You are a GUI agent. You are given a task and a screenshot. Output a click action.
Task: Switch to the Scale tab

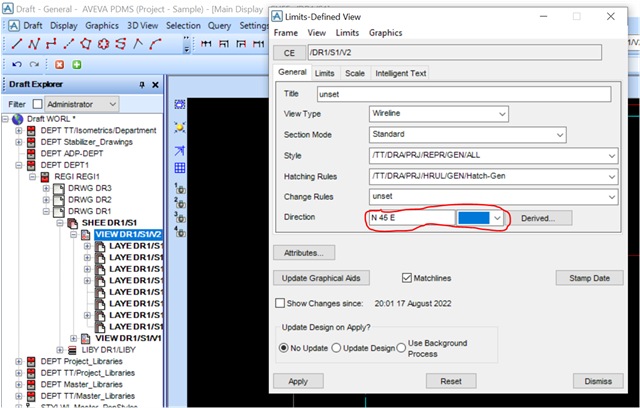[x=355, y=73]
